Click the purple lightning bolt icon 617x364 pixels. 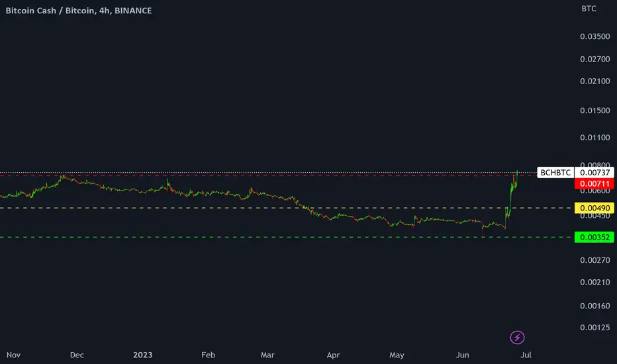[517, 338]
